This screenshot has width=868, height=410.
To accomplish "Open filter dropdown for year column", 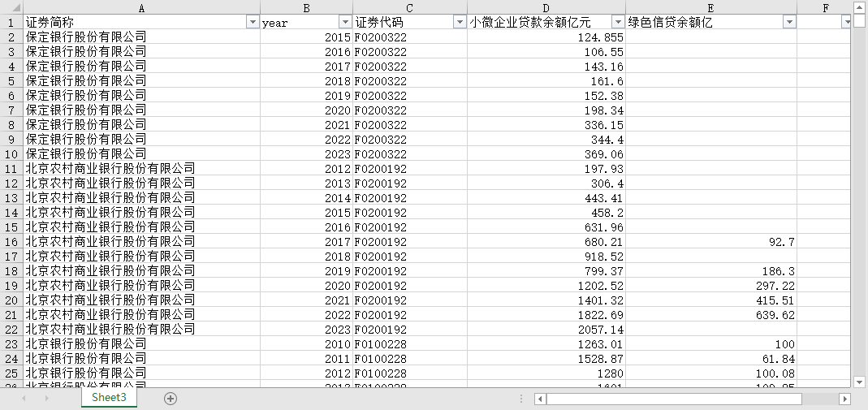I will coord(345,22).
